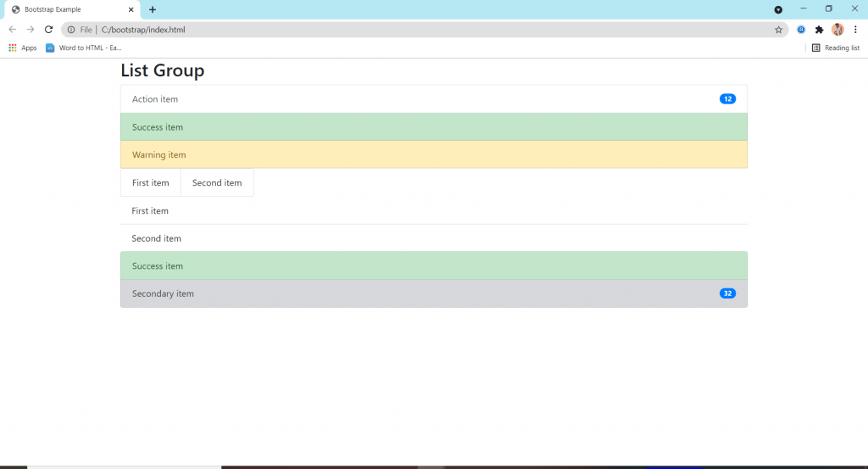Open the Word to HTML bookmark
Viewport: 868px width, 469px height.
84,47
